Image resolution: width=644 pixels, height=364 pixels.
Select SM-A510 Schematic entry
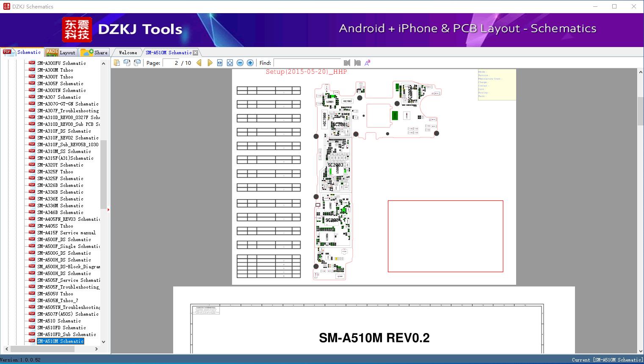[59, 321]
